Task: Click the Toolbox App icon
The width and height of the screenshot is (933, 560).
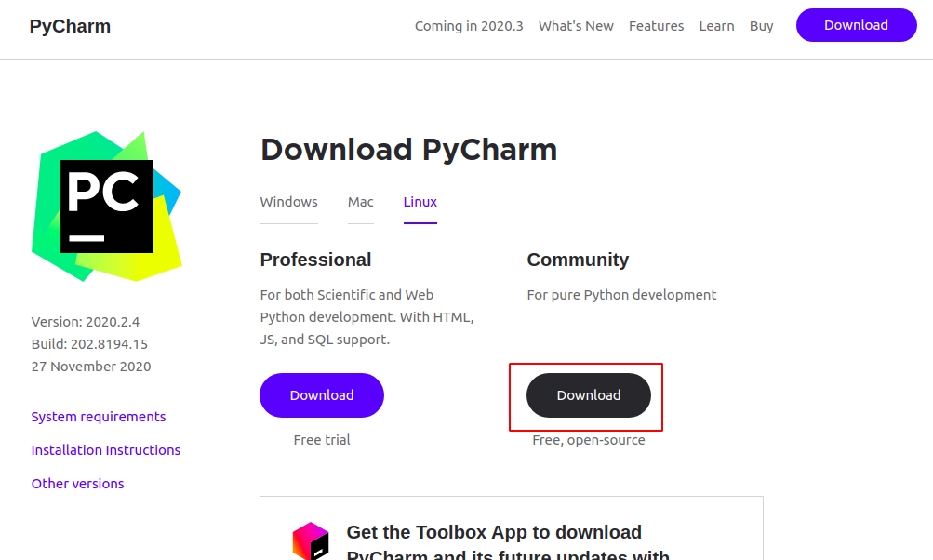Action: (x=311, y=540)
